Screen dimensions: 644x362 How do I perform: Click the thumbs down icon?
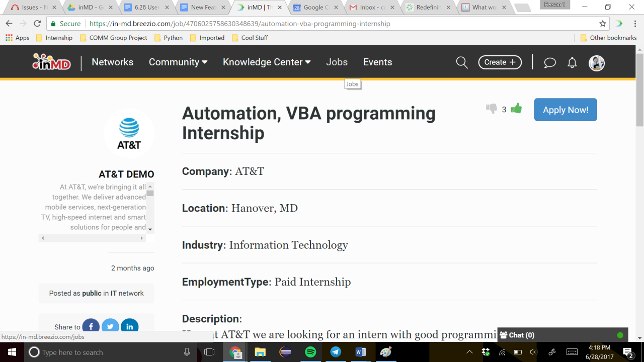491,109
